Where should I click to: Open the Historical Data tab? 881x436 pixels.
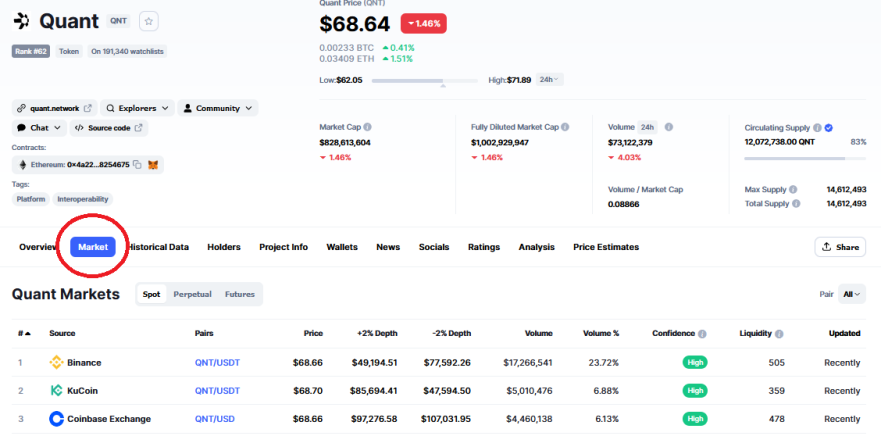157,247
